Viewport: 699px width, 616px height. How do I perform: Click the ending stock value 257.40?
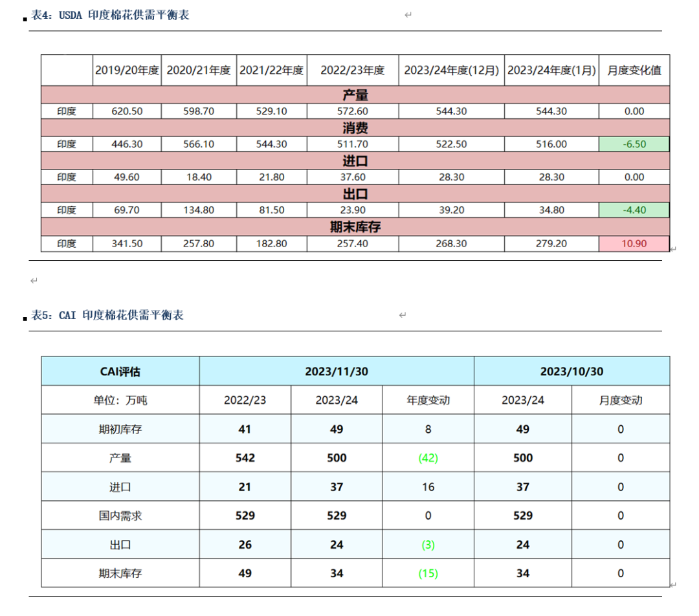pyautogui.click(x=353, y=244)
